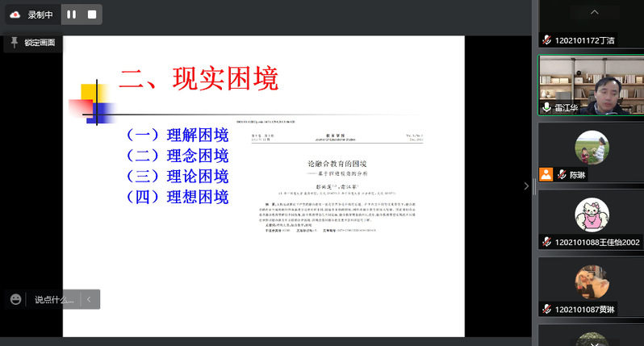Collapse participant video panel with side arrow
Screen dimensions: 644x346
coord(527,186)
